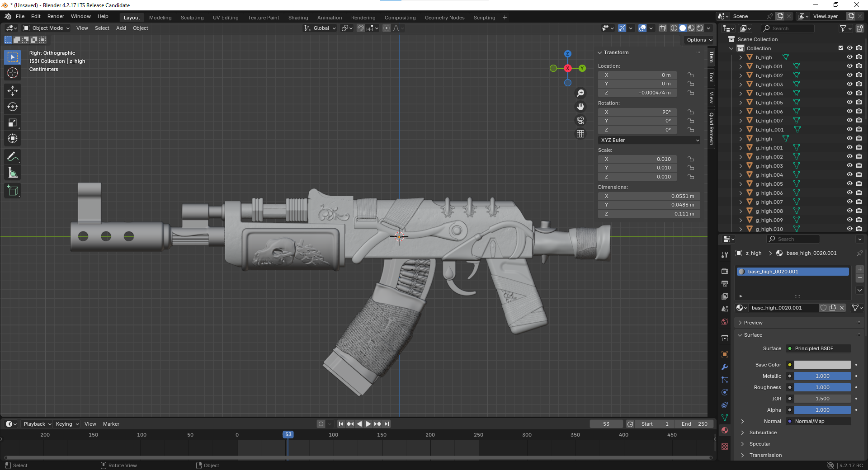Open the Render properties tab
This screenshot has height=470, width=868.
coord(725,271)
